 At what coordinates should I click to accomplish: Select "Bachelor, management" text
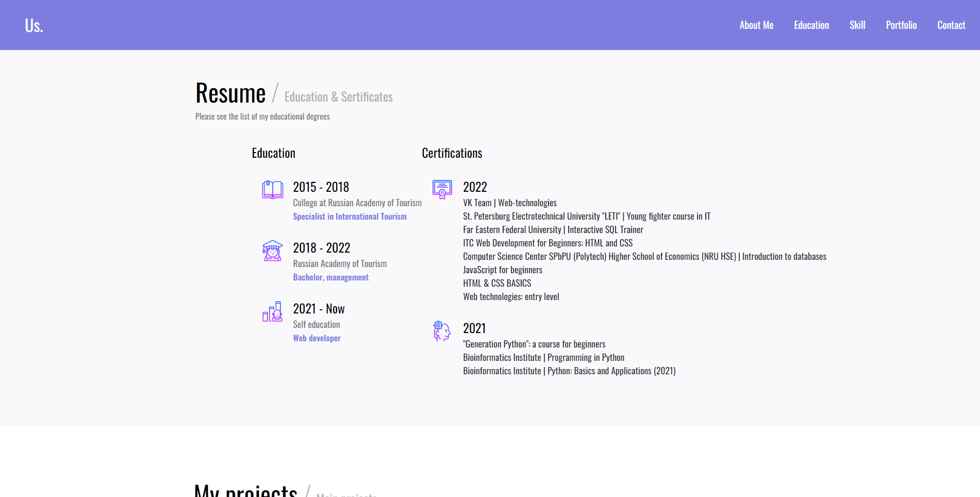pos(330,277)
